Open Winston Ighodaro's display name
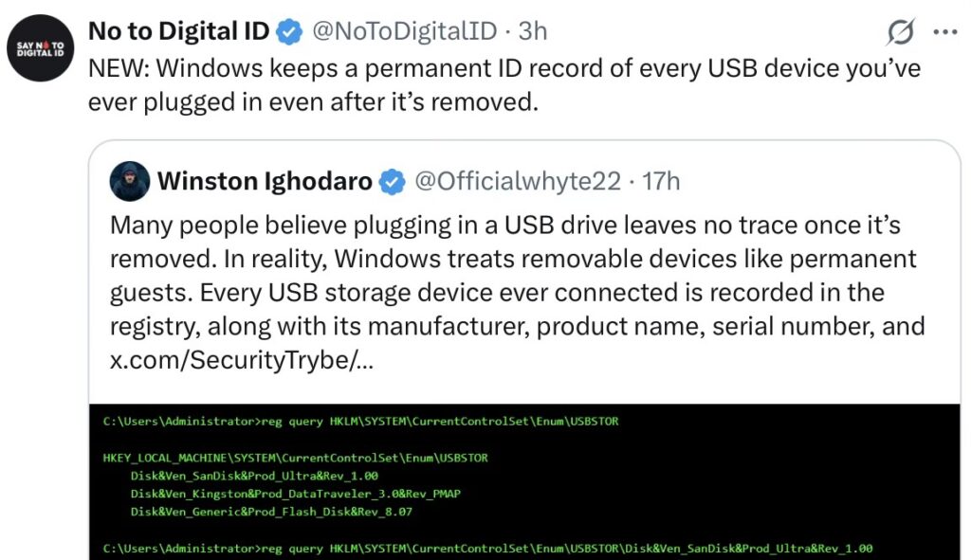971x560 pixels. (x=264, y=181)
